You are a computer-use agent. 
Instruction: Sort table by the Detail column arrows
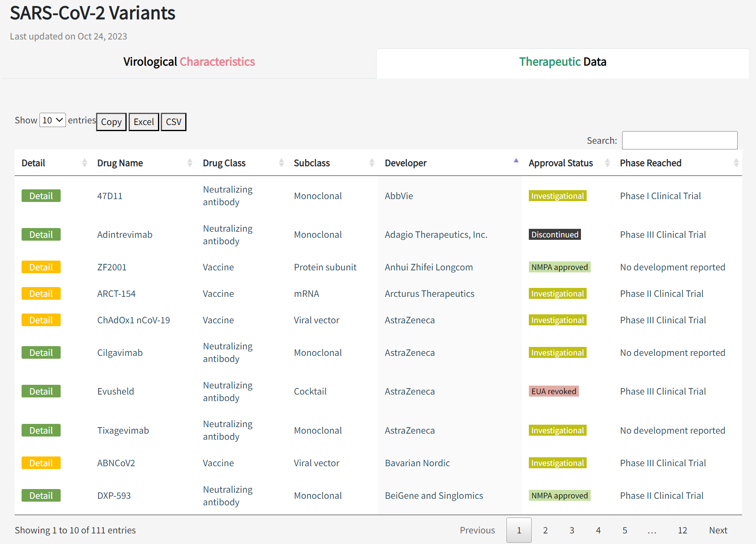coord(84,163)
